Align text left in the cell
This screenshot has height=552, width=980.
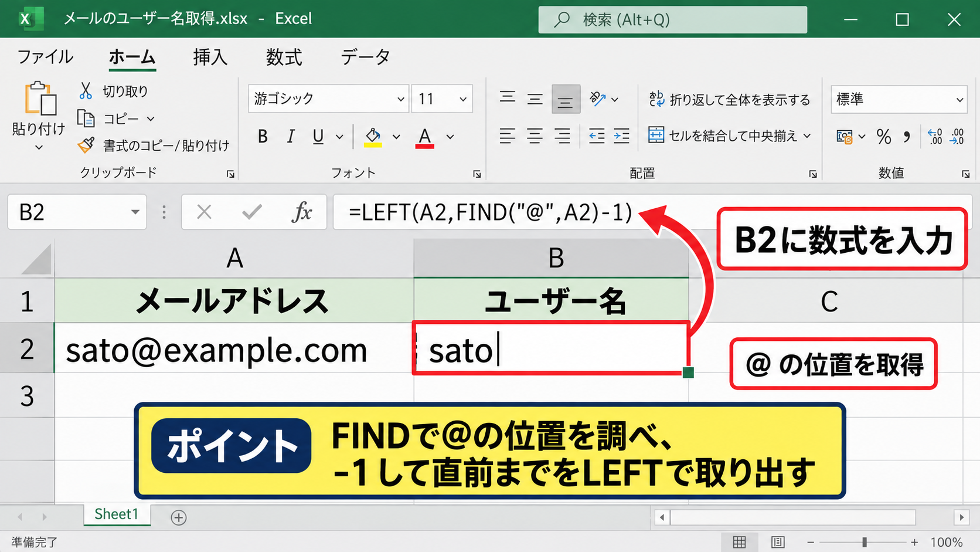click(x=508, y=136)
